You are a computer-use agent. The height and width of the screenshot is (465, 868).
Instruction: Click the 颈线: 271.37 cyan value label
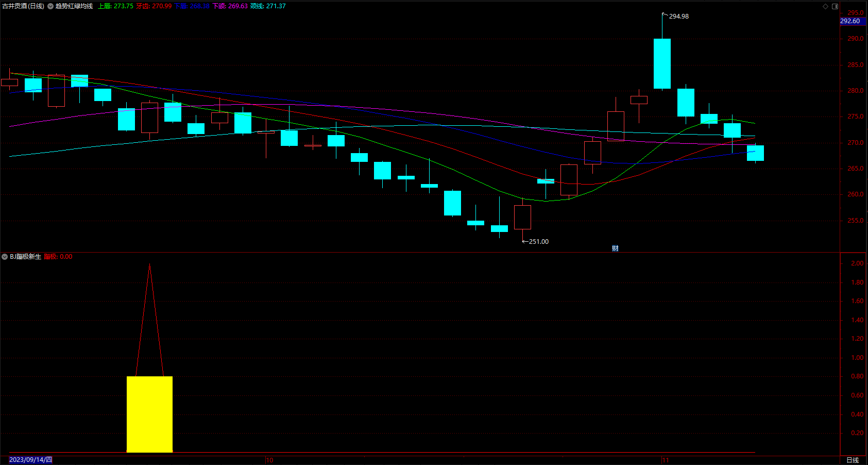268,6
